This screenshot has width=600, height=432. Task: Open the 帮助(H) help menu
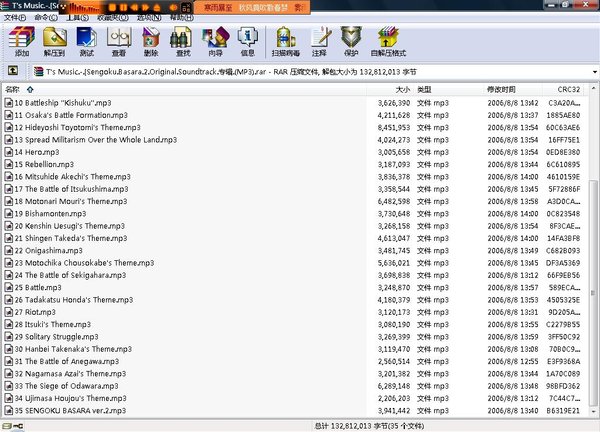(x=181, y=18)
